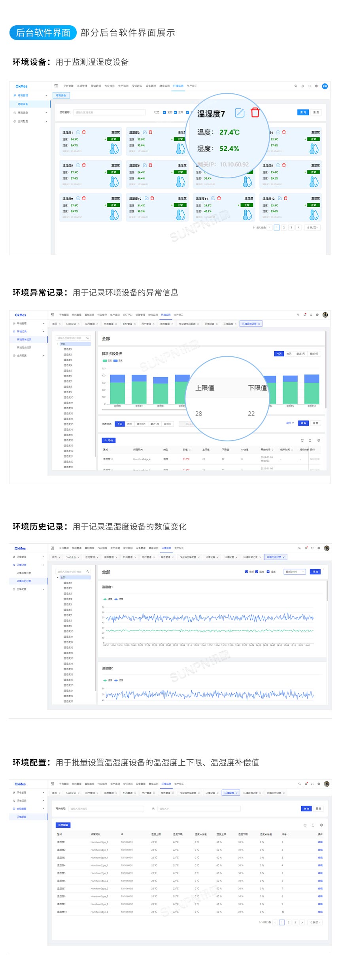The image size is (340, 980).
Task: Expand the 展开 filter link in 环境异常记录
Action: pos(290,423)
